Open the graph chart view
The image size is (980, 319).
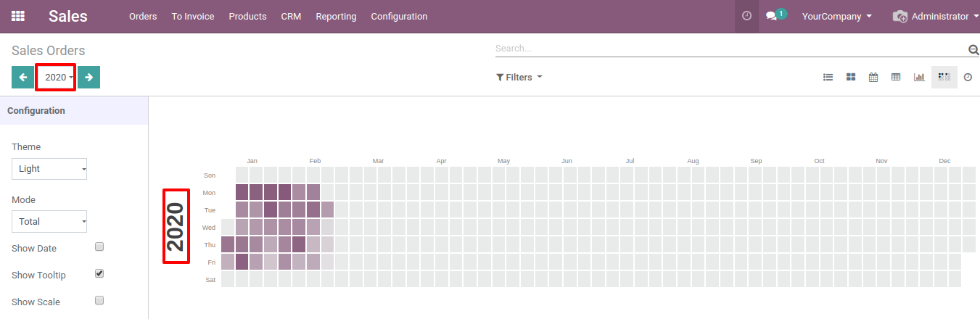[919, 77]
